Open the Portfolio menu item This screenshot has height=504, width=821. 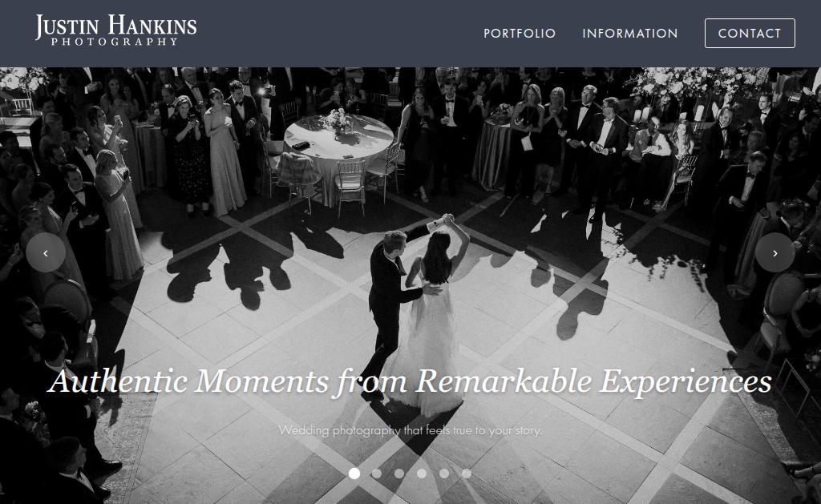coord(520,34)
